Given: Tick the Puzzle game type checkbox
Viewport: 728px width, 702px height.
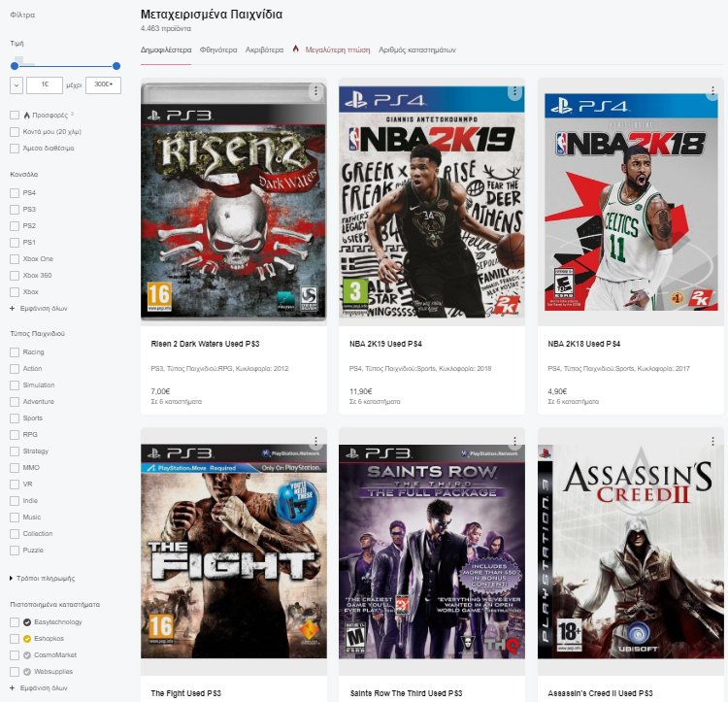Looking at the screenshot, I should tap(15, 551).
